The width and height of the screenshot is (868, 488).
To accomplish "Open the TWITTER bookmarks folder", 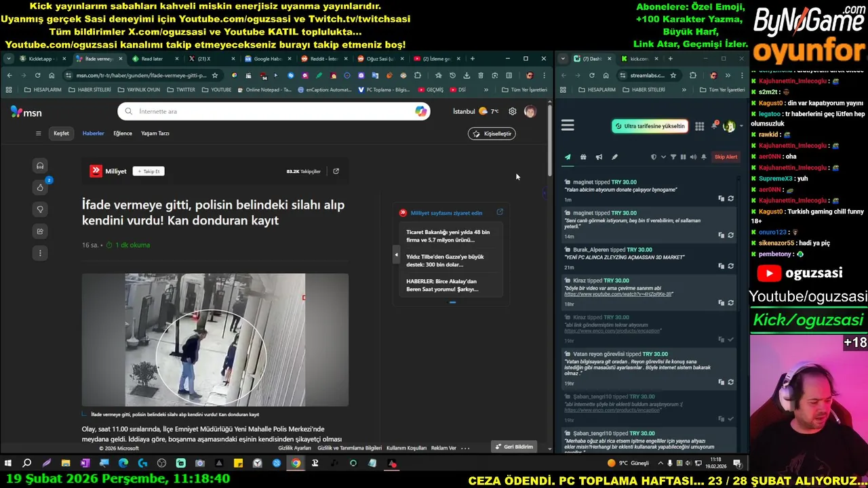I will (x=180, y=89).
